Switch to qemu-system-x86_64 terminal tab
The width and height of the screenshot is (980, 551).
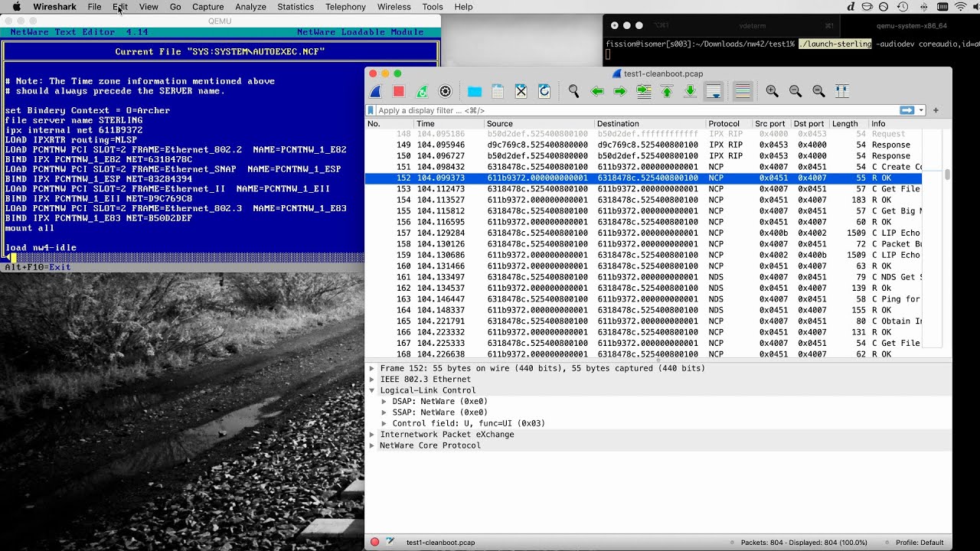911,25
